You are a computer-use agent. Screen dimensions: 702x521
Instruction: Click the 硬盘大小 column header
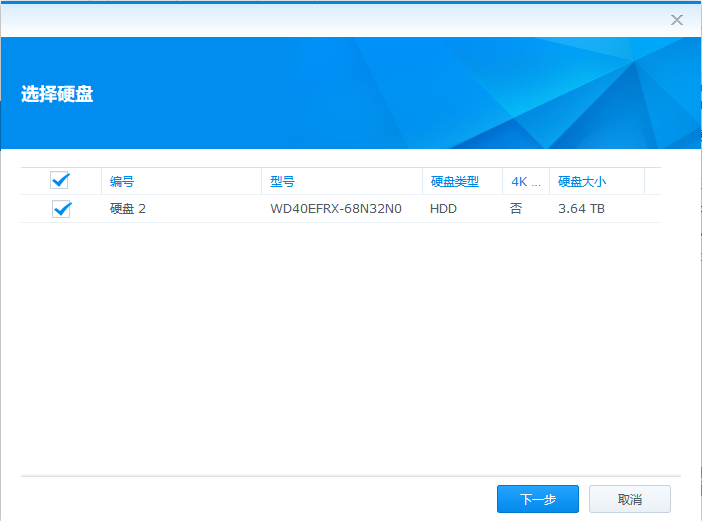(582, 182)
